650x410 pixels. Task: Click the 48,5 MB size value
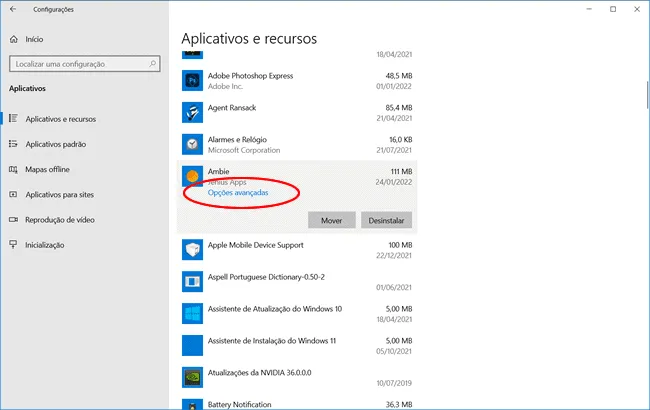(x=399, y=76)
